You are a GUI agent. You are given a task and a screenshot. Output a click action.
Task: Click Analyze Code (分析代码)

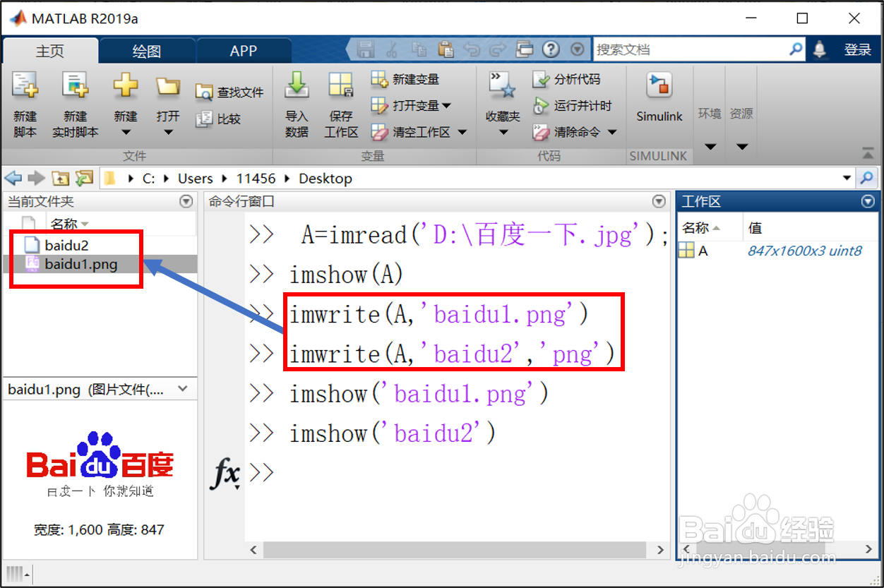pos(566,79)
